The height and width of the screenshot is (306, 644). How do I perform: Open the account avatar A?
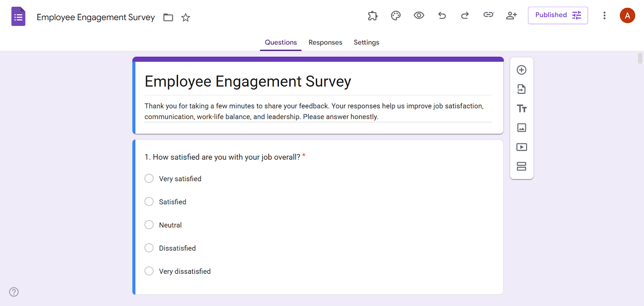627,16
